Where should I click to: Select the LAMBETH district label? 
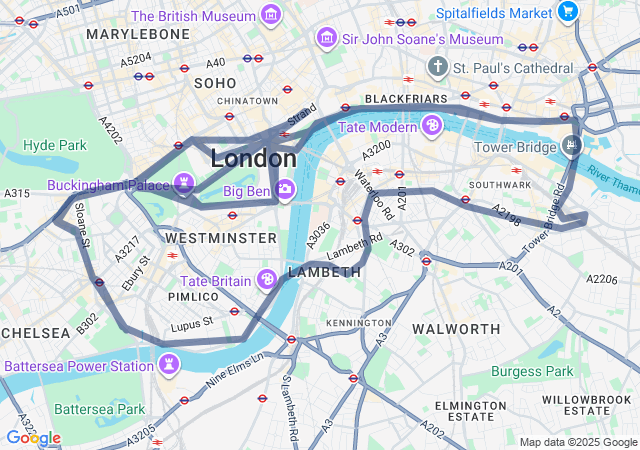[324, 272]
